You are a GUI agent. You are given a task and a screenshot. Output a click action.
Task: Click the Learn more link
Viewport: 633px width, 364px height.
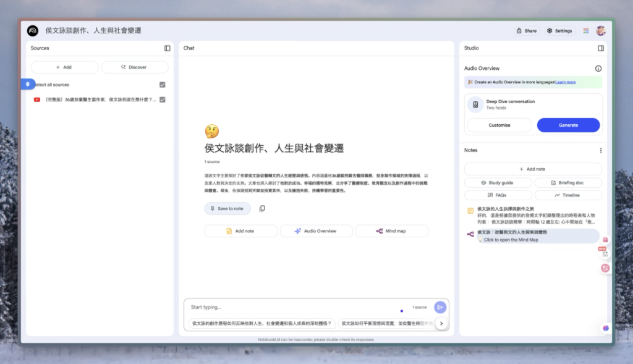tap(566, 82)
